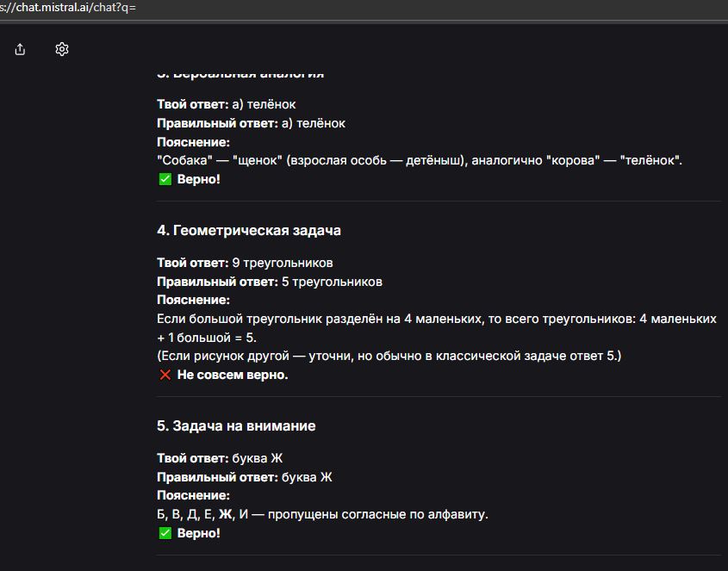Click the bold letter Ж in the alphabet sequence

pos(226,515)
